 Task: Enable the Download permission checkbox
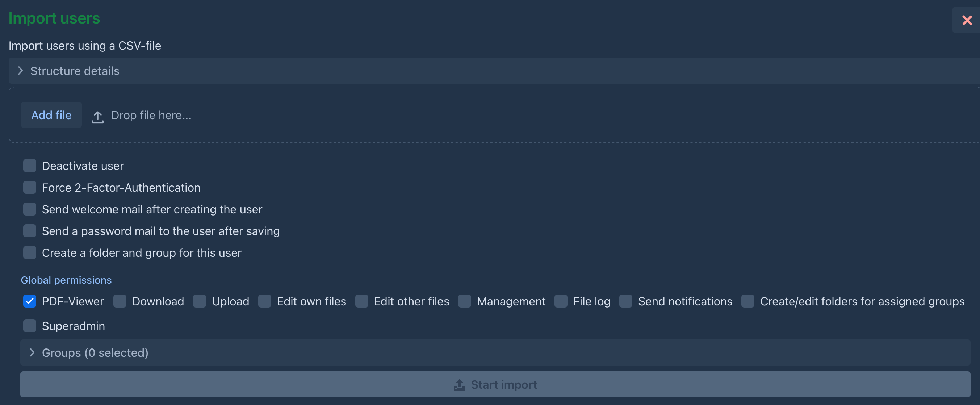click(120, 301)
